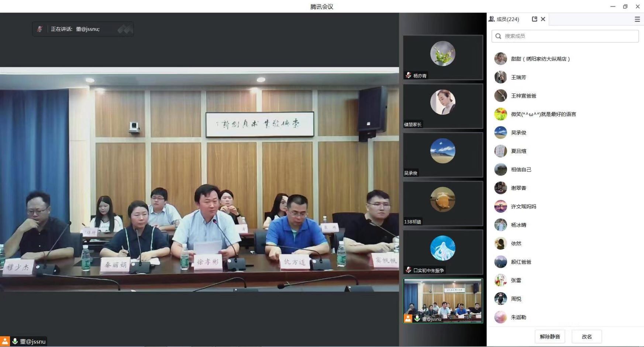Viewport: 644px width, 347px height.
Task: Click mic icon in the speaking indicator
Action: pos(40,29)
